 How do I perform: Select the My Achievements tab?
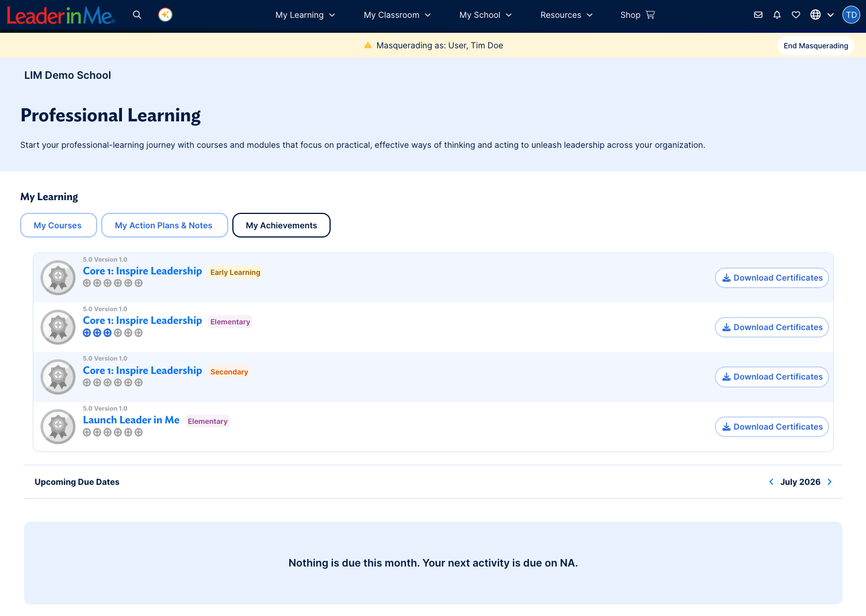click(281, 225)
